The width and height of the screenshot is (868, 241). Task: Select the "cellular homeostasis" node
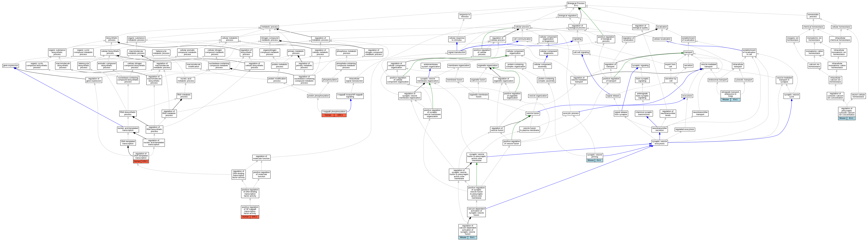[841, 27]
